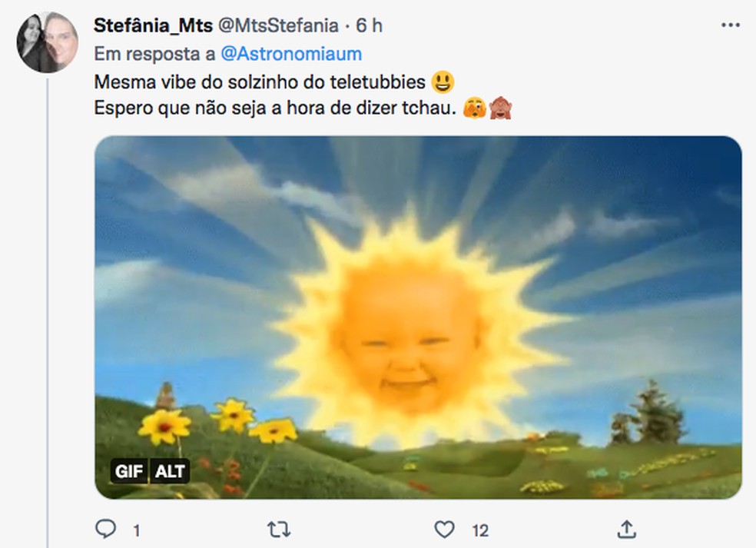
Task: Select the tweet body text area
Action: [x=269, y=94]
